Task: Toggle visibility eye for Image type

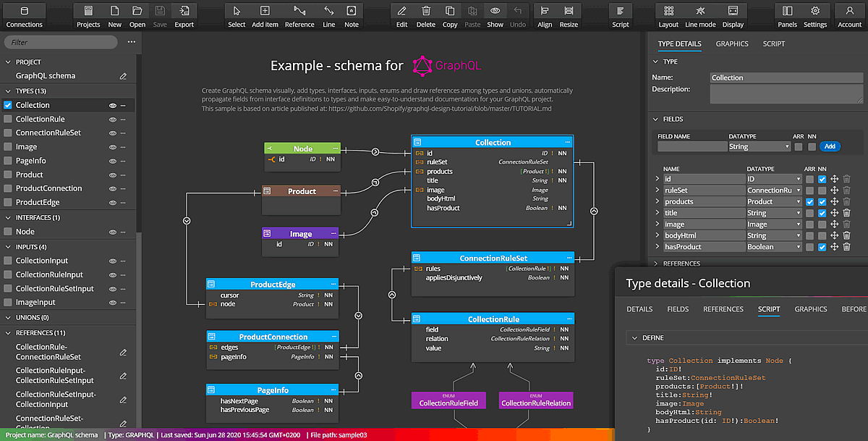Action: 113,147
